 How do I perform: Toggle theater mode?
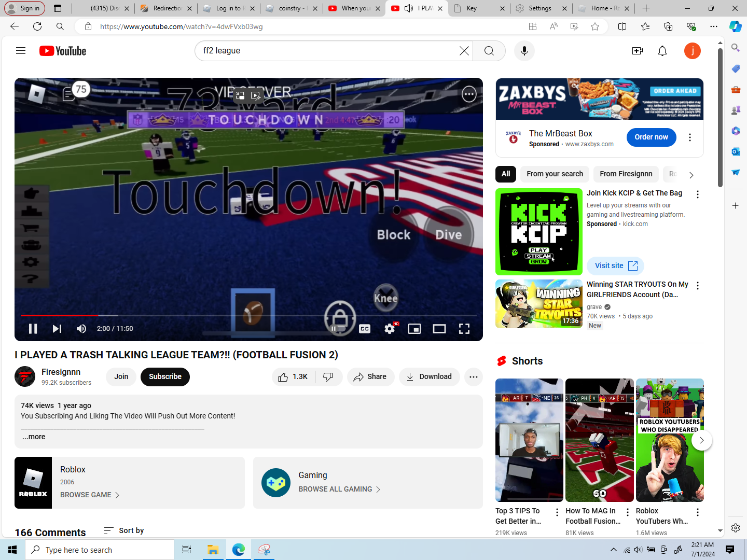(439, 329)
